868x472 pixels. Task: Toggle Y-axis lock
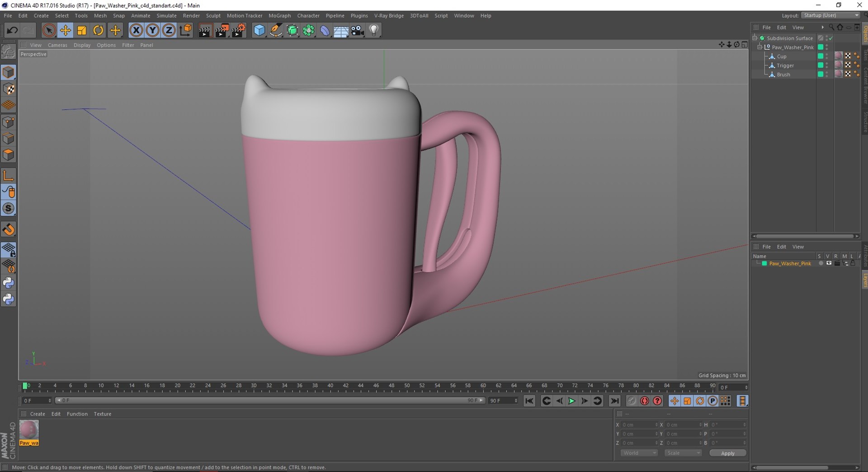click(152, 30)
